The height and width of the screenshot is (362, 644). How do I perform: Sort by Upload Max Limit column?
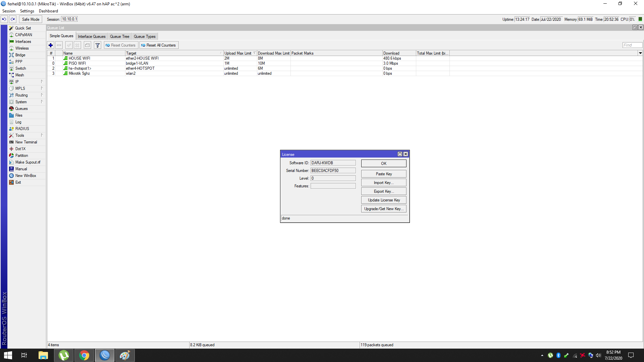240,53
